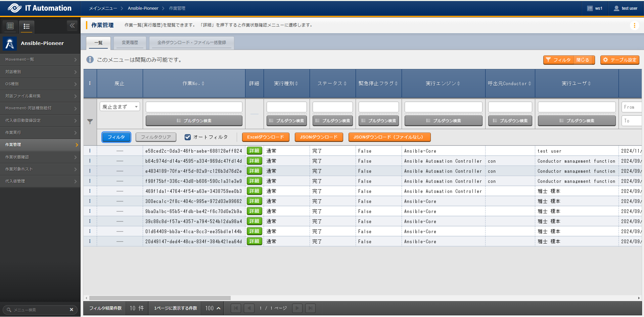644x317 pixels.
Task: Clear the menu search box
Action: [x=71, y=310]
